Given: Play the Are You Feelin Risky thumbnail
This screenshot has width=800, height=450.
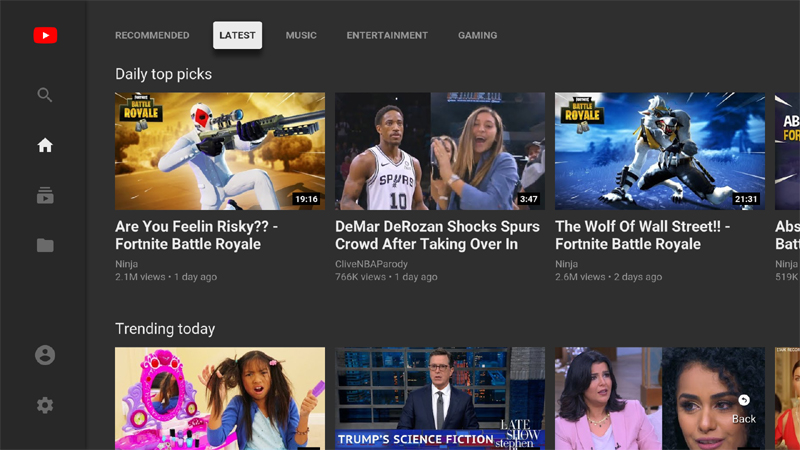Looking at the screenshot, I should (x=220, y=151).
